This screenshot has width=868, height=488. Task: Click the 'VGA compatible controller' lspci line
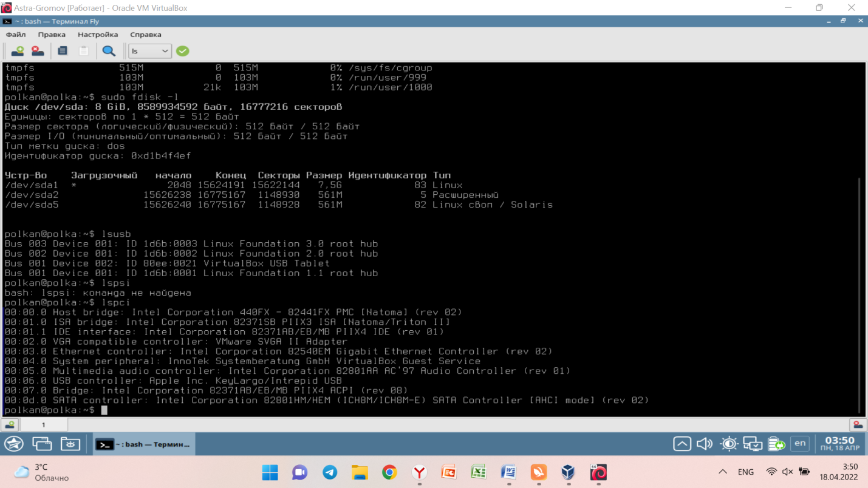176,341
